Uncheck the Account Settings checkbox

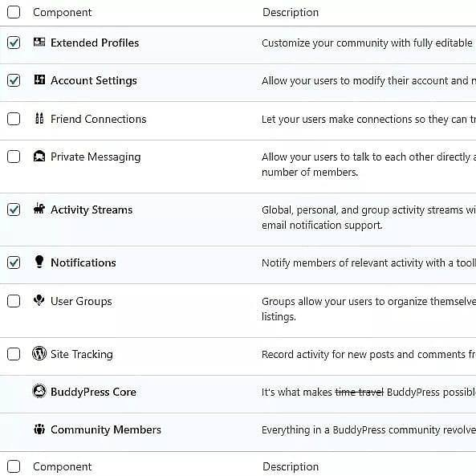14,80
